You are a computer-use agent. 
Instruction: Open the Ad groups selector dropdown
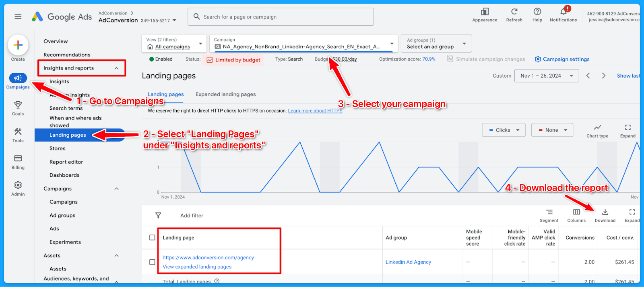(436, 43)
